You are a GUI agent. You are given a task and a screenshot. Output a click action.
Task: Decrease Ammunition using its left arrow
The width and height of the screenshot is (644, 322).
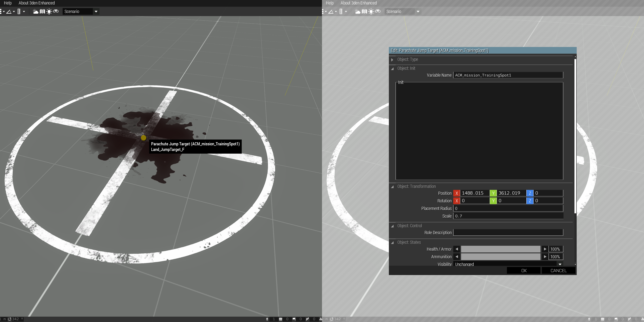[x=457, y=257]
